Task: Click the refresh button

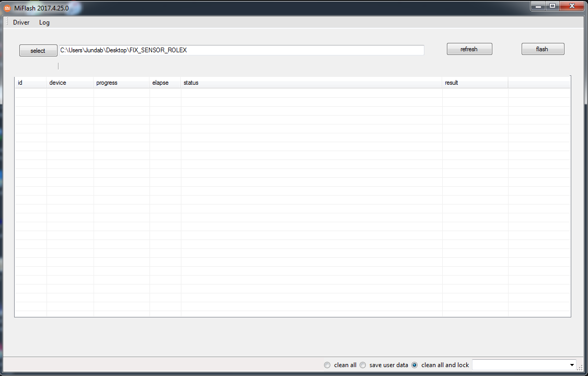Action: [469, 49]
